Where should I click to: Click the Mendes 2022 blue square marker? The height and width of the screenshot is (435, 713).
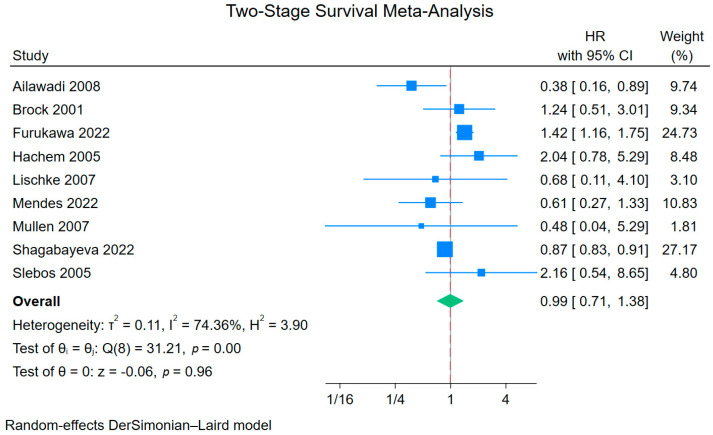pyautogui.click(x=430, y=202)
